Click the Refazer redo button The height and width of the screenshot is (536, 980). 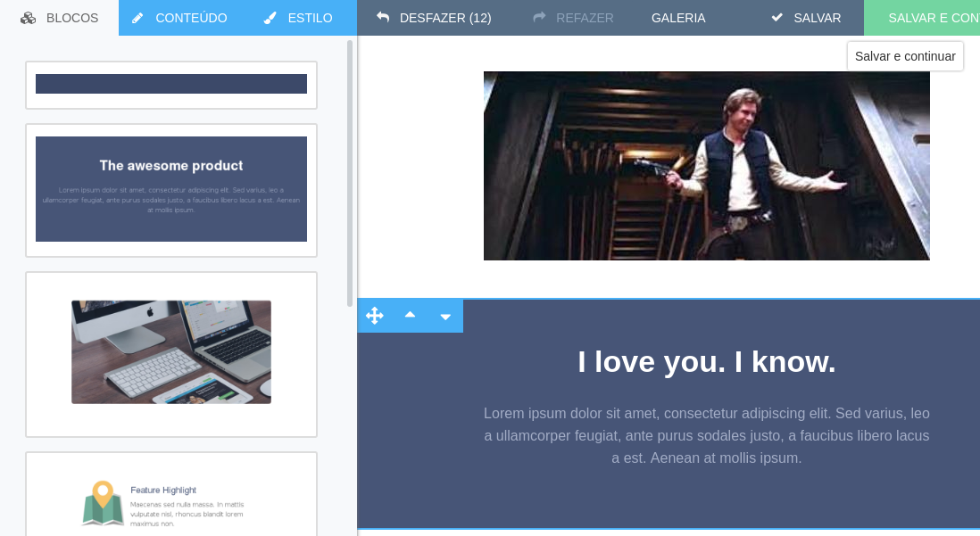573,18
